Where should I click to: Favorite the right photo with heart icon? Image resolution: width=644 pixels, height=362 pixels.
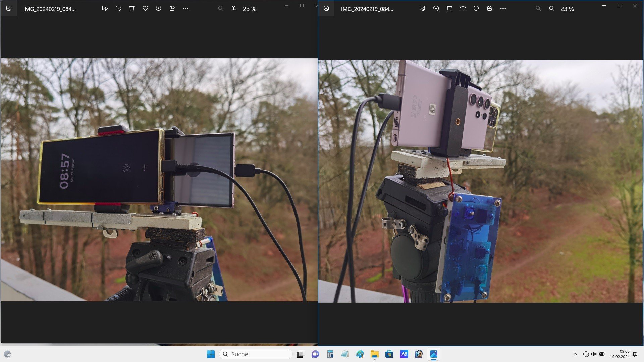point(463,9)
